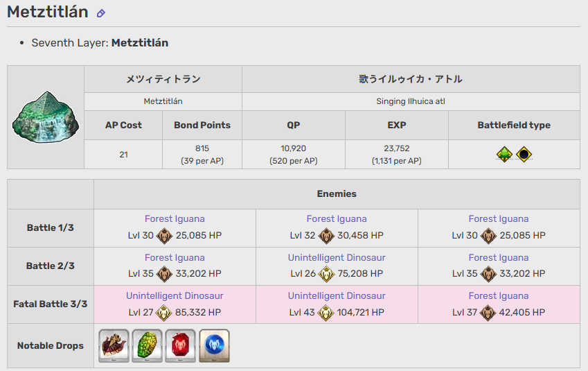
Task: Open the blue Rider gem drop icon
Action: (214, 346)
